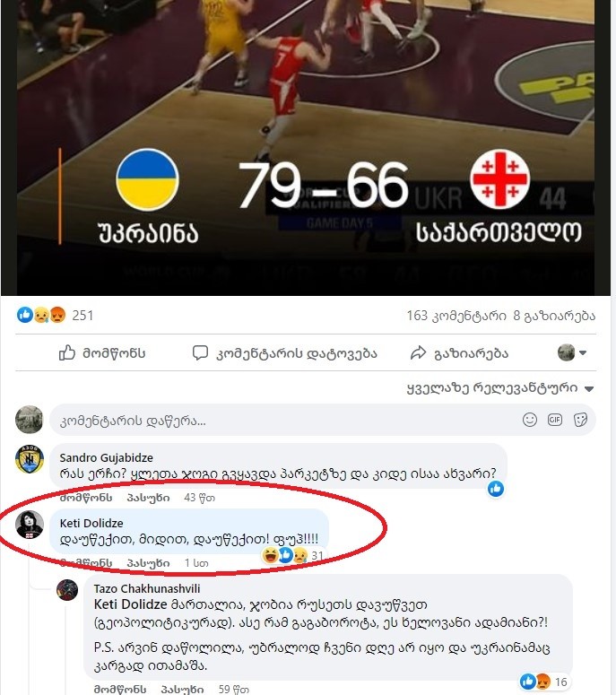Image resolution: width=616 pixels, height=695 pixels.
Task: Open Sandro Gujabidze's profile name
Action: [107, 458]
